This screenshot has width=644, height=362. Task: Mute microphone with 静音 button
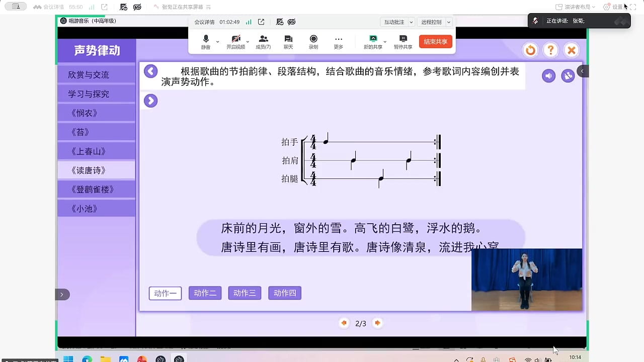pyautogui.click(x=206, y=42)
